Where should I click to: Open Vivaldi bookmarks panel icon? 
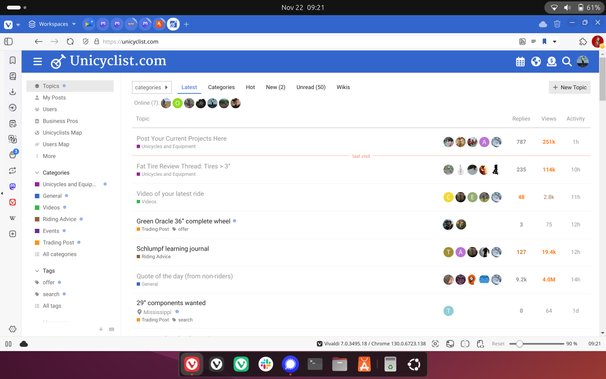[x=12, y=60]
